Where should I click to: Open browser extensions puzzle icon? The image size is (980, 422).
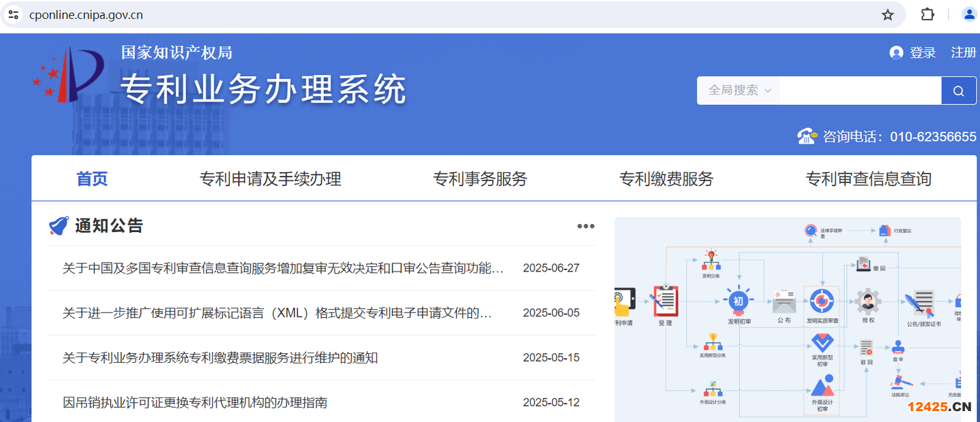click(927, 14)
